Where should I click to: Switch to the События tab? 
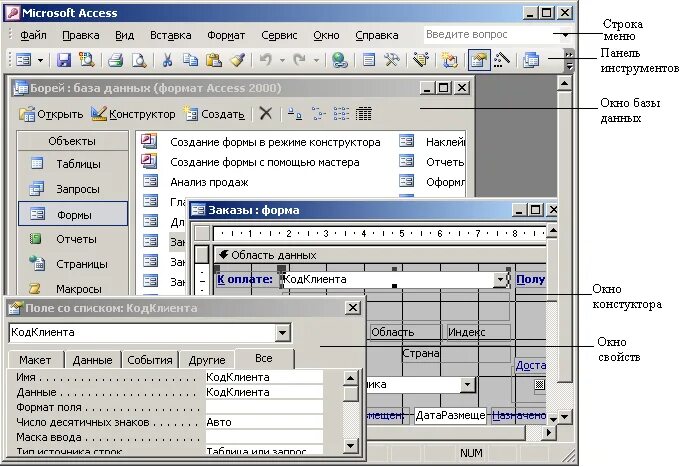click(x=150, y=360)
